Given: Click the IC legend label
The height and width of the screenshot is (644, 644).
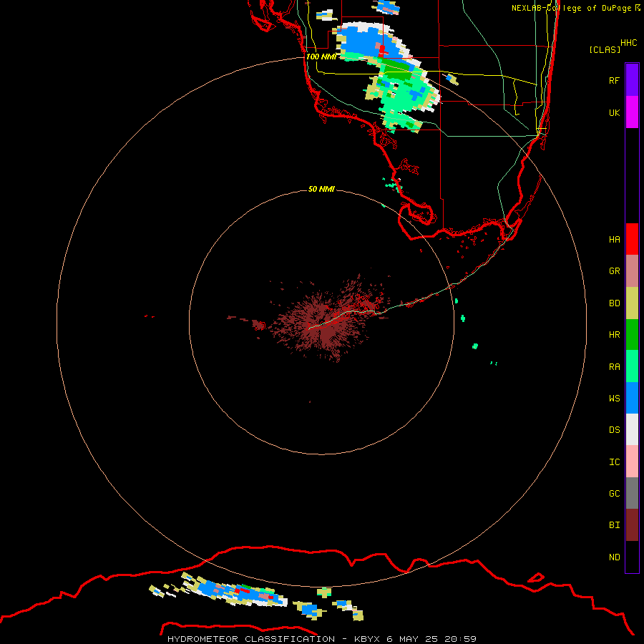Looking at the screenshot, I should [x=614, y=462].
